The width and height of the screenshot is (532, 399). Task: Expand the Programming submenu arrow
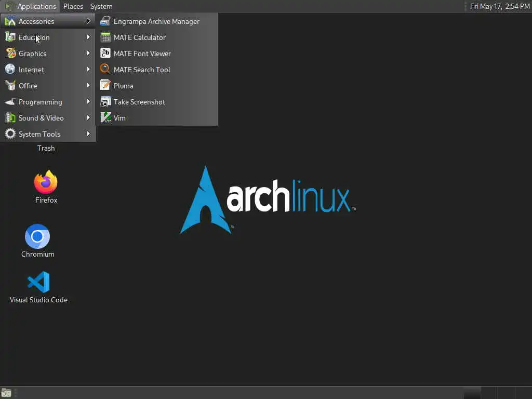pyautogui.click(x=88, y=101)
